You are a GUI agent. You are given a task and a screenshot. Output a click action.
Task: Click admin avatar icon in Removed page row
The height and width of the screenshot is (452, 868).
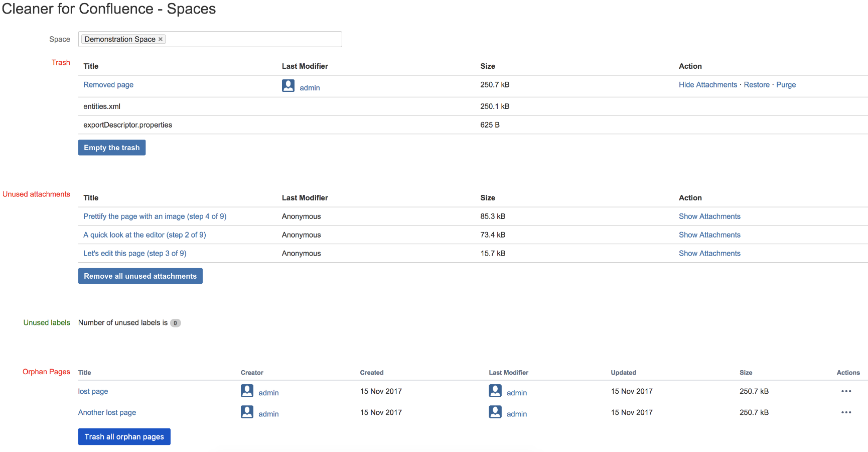[288, 86]
